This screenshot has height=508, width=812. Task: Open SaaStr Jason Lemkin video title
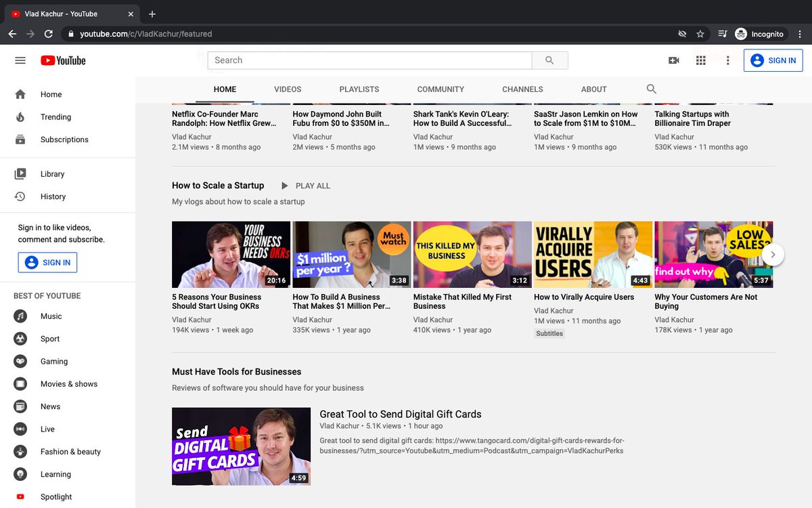point(586,119)
